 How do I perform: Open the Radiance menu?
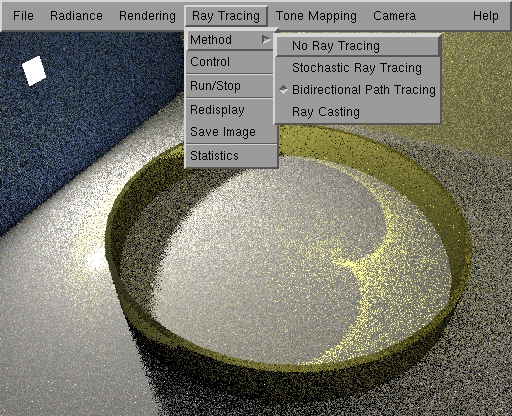coord(76,16)
